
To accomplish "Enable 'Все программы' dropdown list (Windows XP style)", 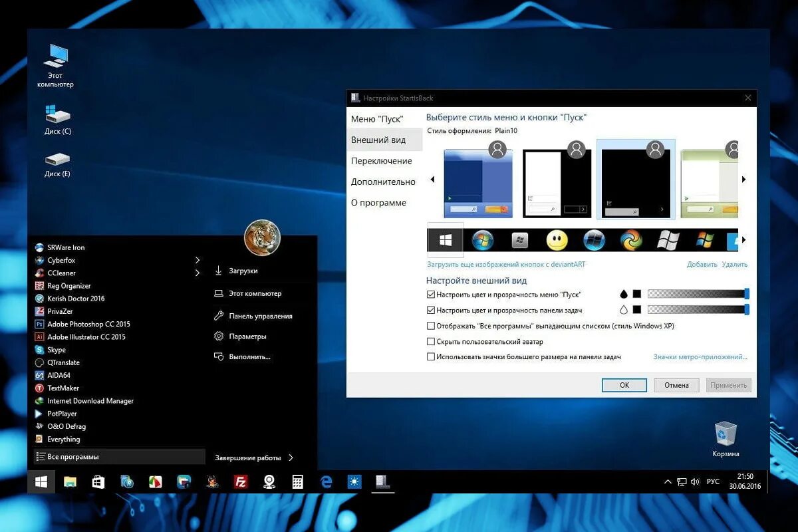I will coord(430,326).
